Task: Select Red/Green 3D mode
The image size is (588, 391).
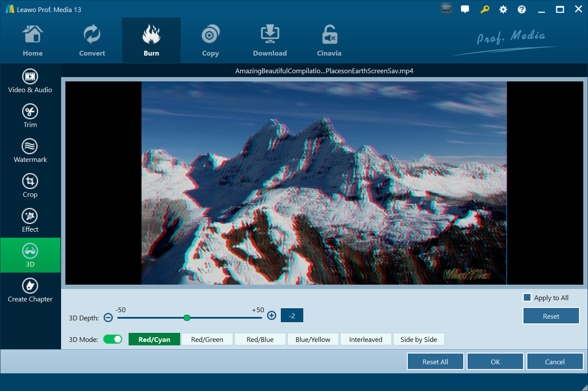Action: click(207, 339)
